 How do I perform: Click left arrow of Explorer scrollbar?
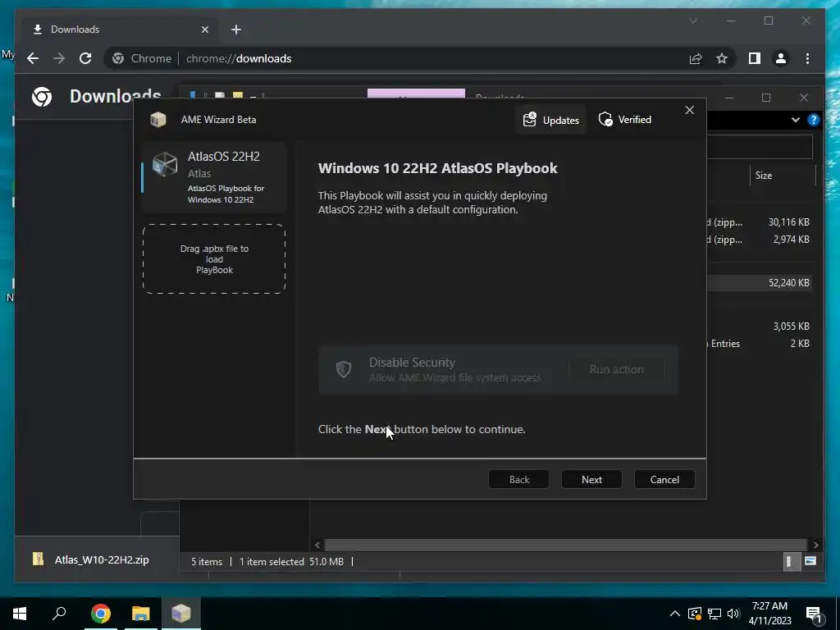tap(317, 545)
